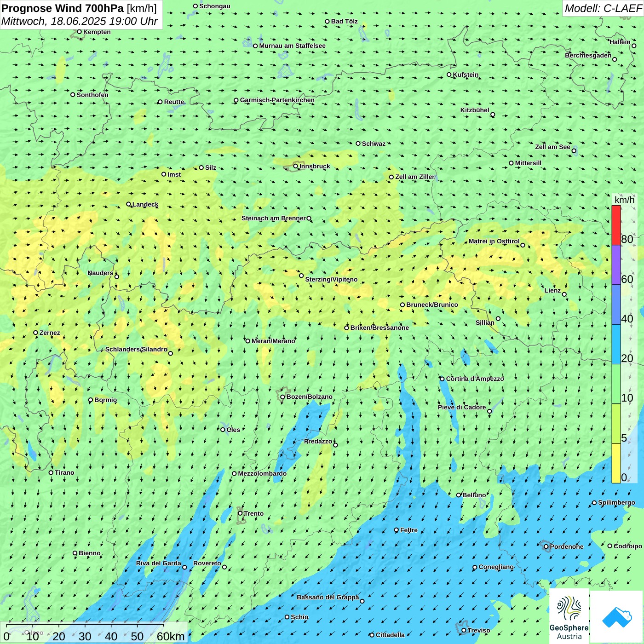Click the 'Schlanders/Silandro' label
Viewport: 644px width, 644px height.
[x=137, y=349]
